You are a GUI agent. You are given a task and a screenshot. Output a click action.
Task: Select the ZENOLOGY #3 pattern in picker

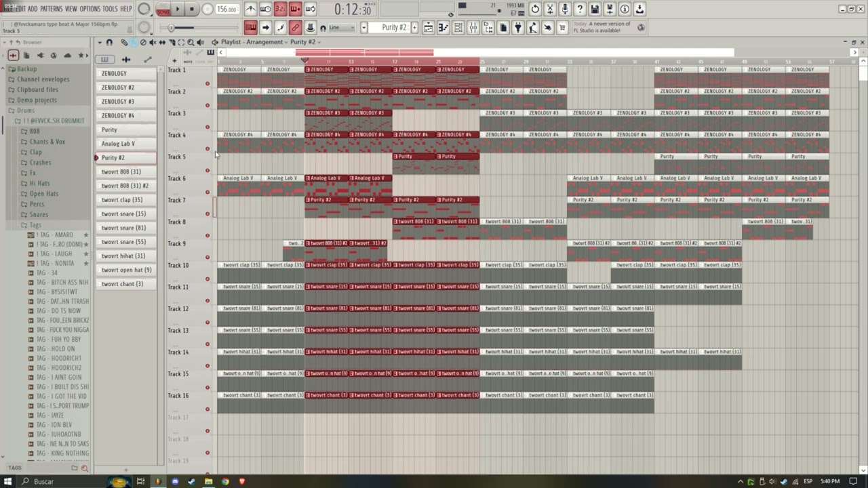[x=126, y=102]
